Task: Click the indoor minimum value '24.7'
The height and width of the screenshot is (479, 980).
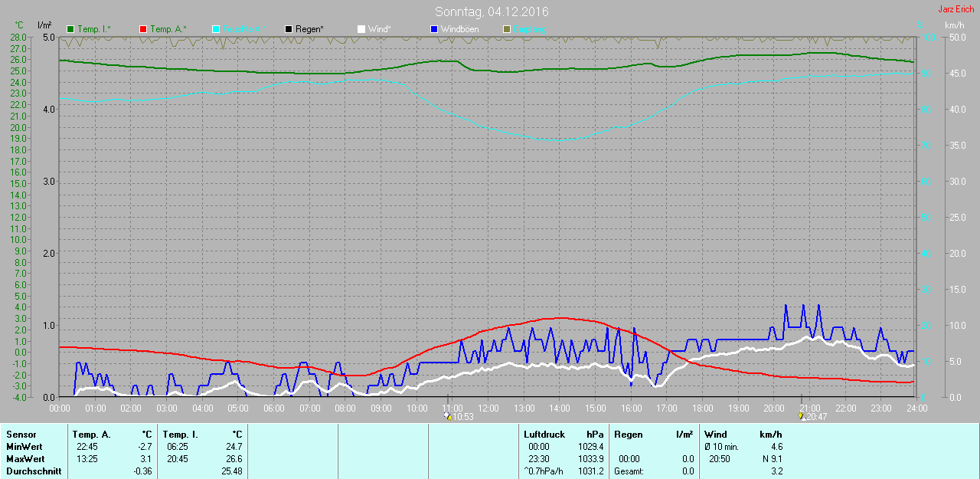Action: click(234, 446)
